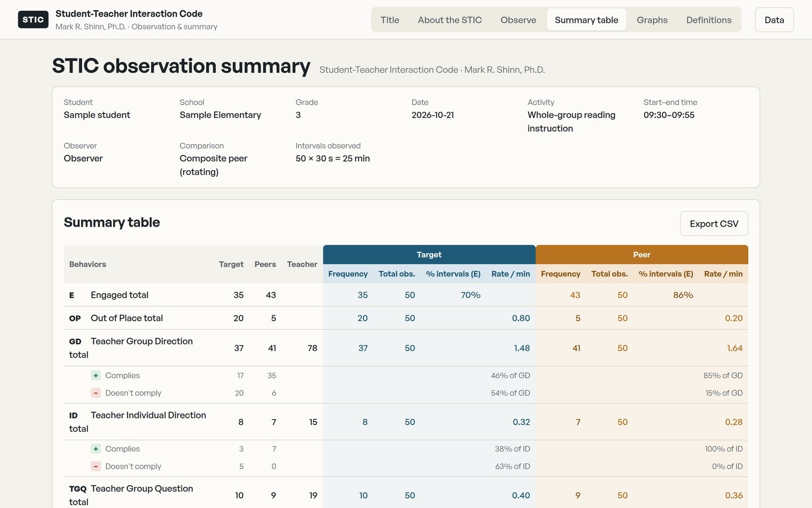This screenshot has width=812, height=508.
Task: Click the Behaviors column header
Action: pyautogui.click(x=88, y=264)
